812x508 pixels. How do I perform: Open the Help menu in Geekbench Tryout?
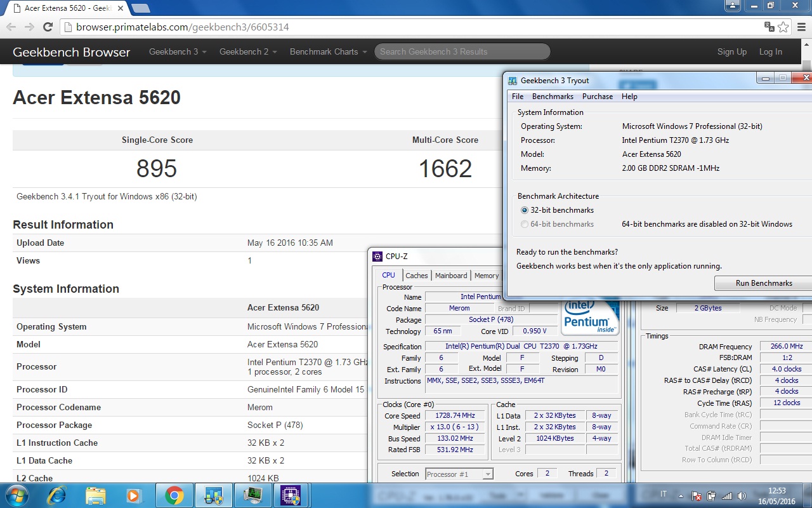click(x=629, y=97)
